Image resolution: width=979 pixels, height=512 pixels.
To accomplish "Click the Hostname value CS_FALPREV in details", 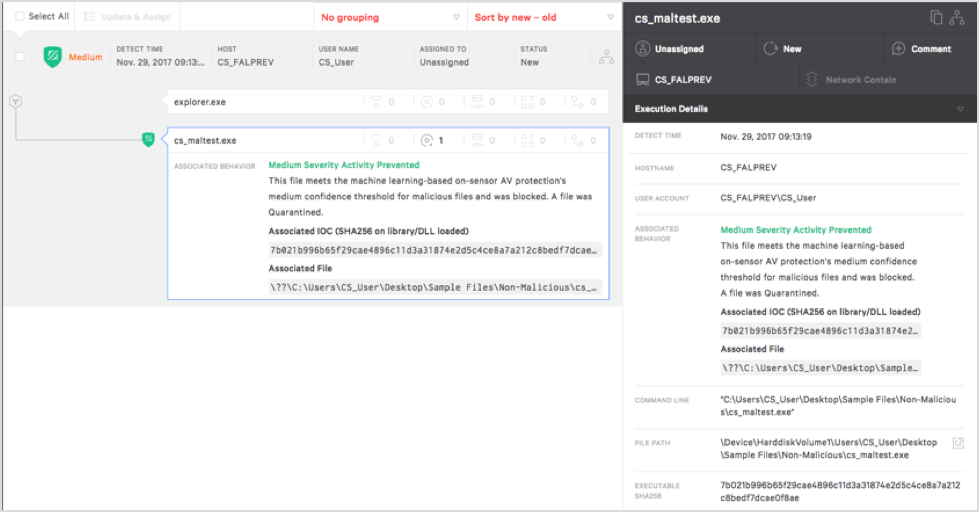I will click(749, 167).
